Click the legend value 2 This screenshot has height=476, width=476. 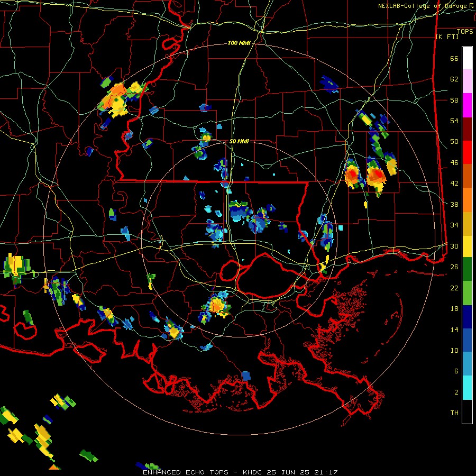tap(456, 392)
